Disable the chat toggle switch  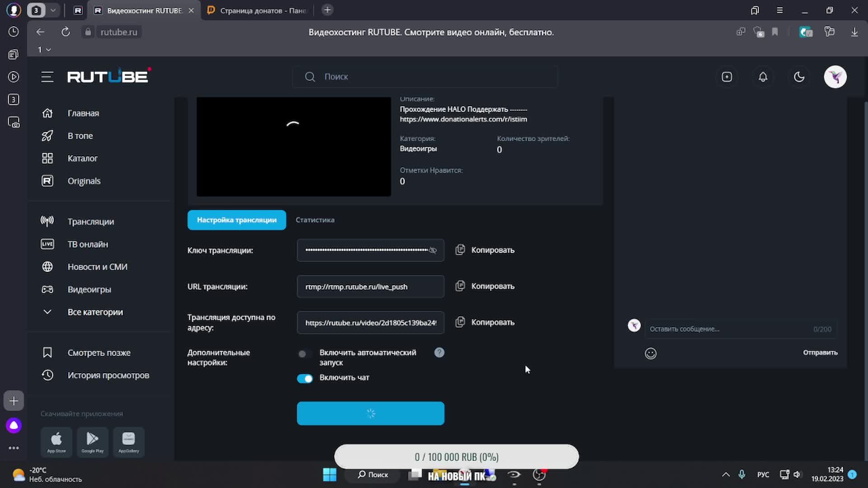click(x=305, y=378)
